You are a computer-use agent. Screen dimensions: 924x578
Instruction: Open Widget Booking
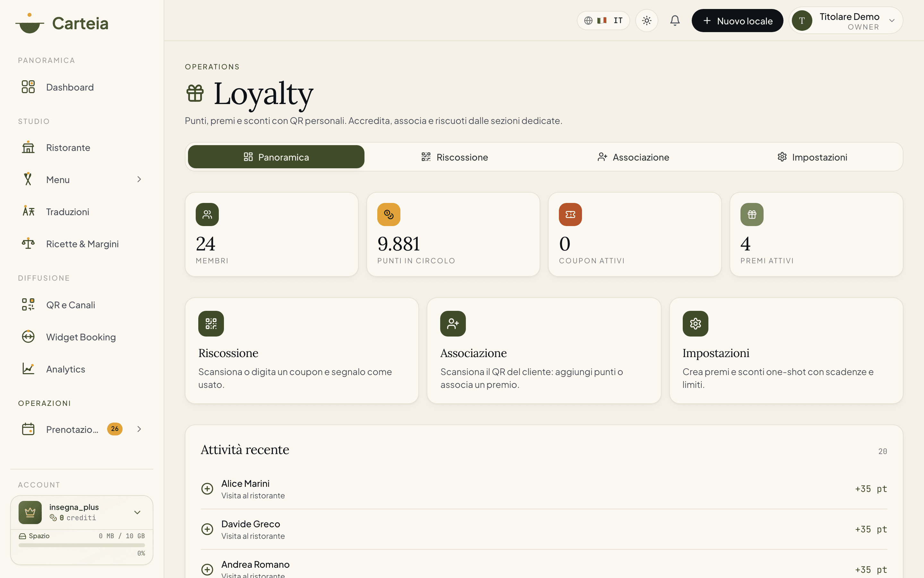[x=82, y=337]
